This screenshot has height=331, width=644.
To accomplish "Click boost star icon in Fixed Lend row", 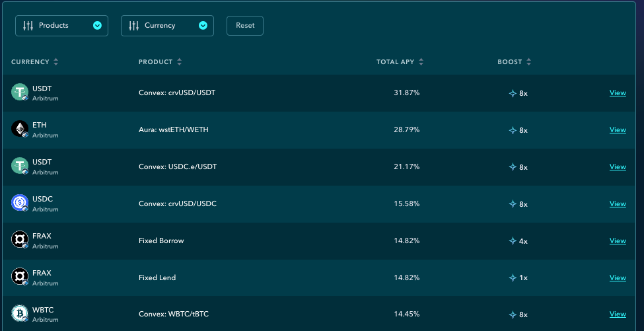I will click(x=513, y=278).
